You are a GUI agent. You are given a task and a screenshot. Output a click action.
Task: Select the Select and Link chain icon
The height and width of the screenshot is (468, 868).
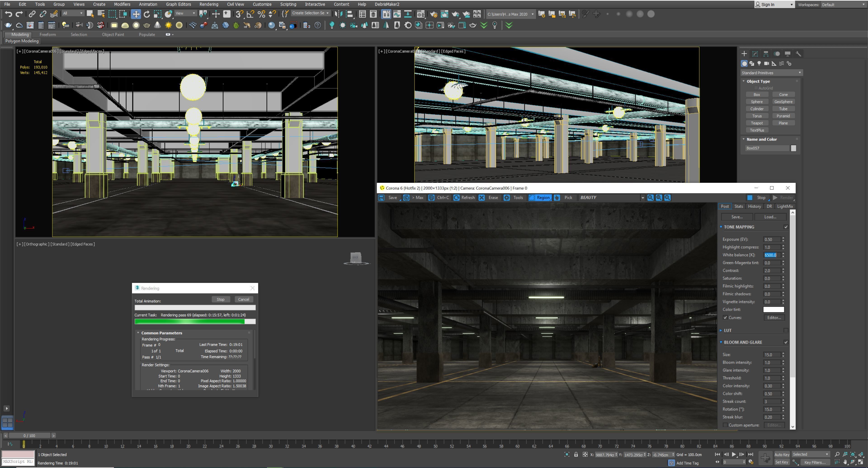tap(32, 14)
